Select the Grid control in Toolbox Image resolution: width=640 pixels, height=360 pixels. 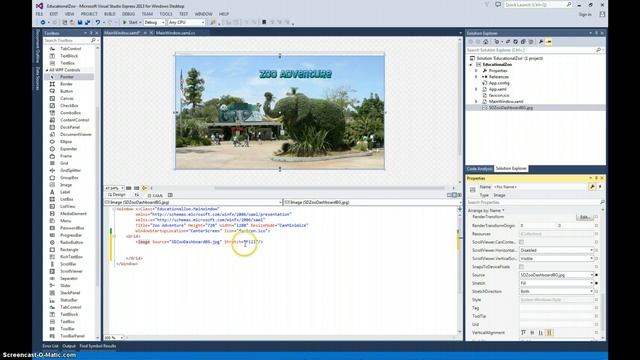tap(69, 163)
